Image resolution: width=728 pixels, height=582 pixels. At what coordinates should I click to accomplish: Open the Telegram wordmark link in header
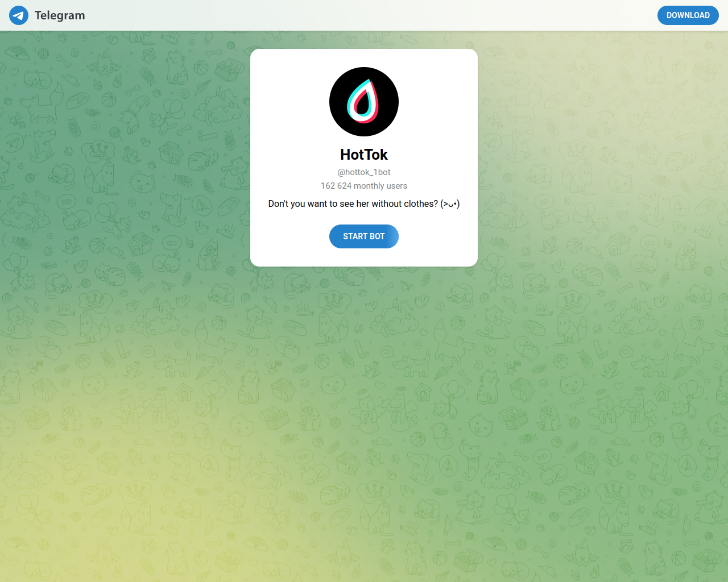pos(60,15)
